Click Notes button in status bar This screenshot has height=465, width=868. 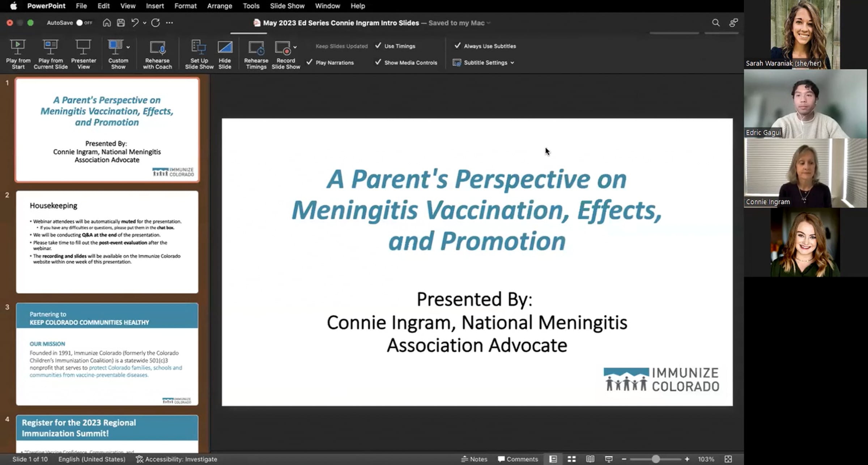point(475,459)
